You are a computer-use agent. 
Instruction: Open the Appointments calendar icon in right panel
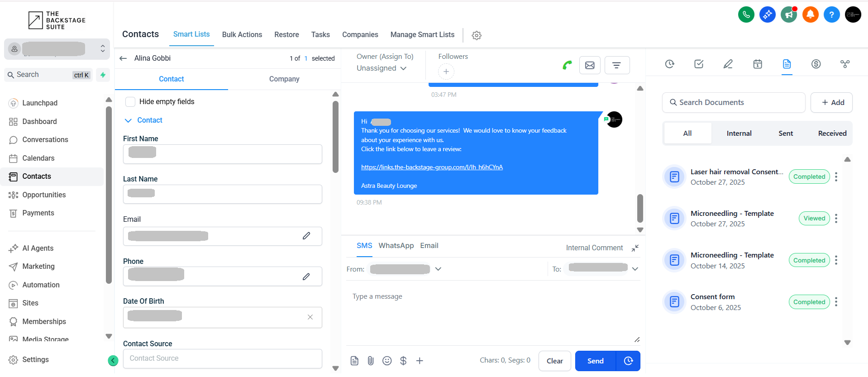pyautogui.click(x=757, y=64)
